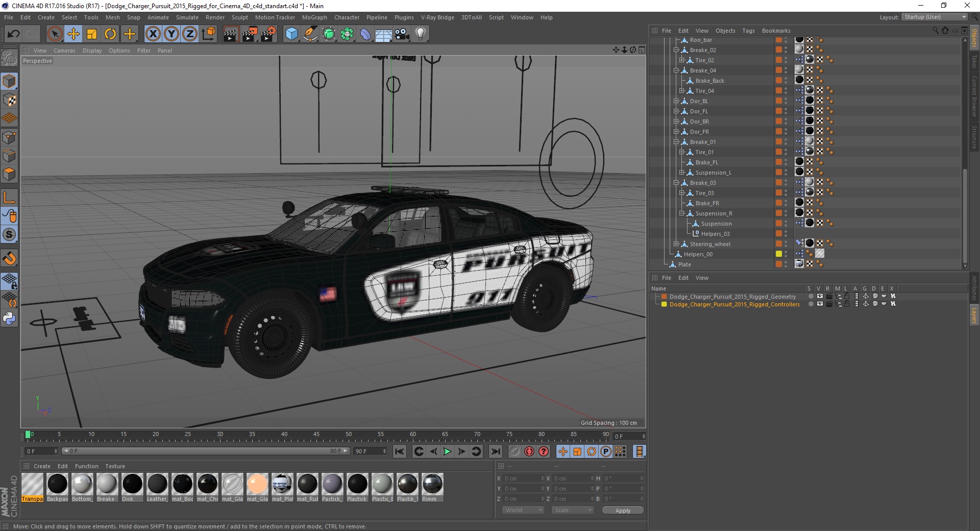Expand the Steering_wheel object

676,244
